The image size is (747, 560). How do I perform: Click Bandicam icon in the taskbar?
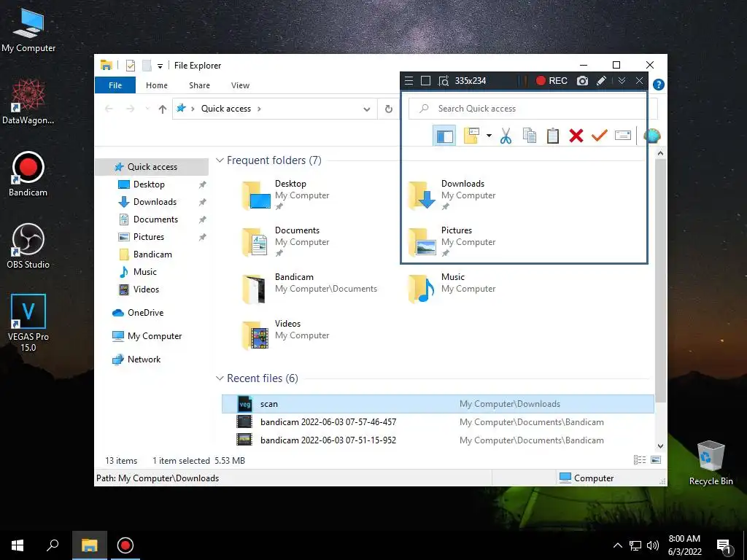[125, 545]
